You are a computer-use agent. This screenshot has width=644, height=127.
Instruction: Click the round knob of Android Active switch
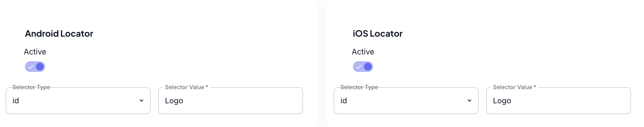pyautogui.click(x=40, y=67)
